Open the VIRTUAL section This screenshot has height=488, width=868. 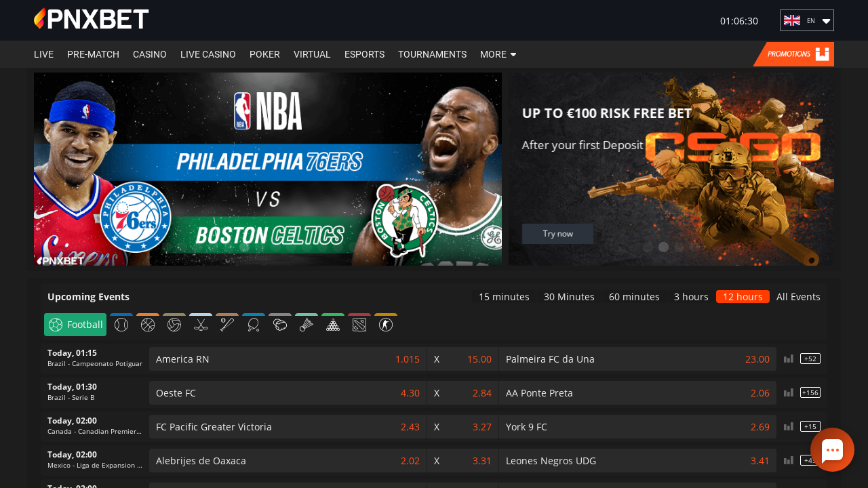(x=312, y=54)
